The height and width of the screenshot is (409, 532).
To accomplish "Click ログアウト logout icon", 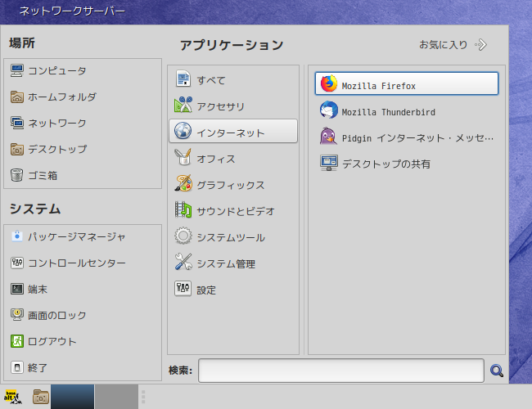I will tap(17, 341).
